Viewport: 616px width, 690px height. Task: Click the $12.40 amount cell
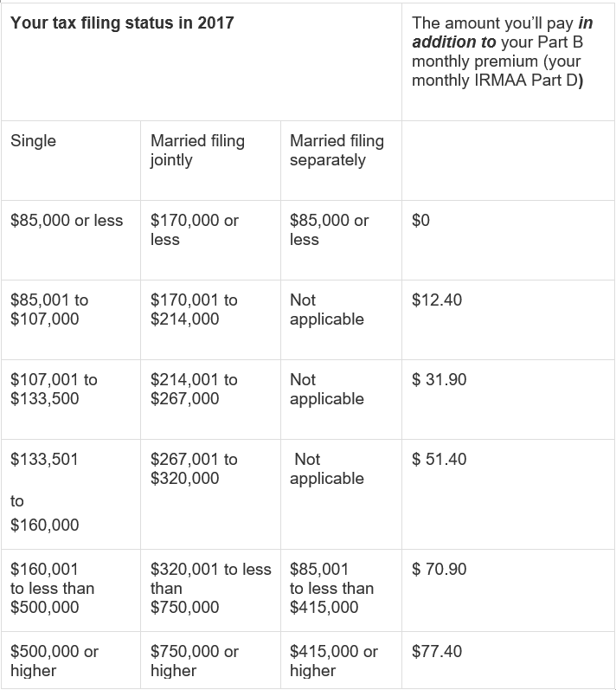(x=438, y=300)
